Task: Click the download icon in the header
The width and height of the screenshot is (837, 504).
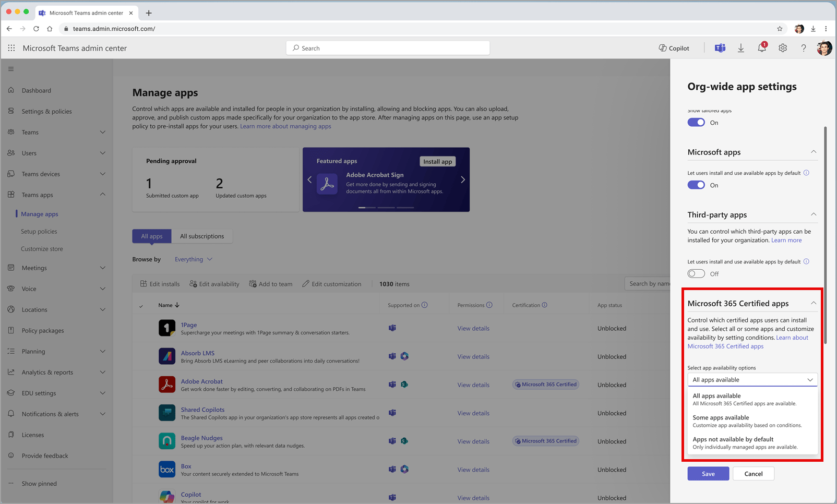Action: click(x=740, y=48)
